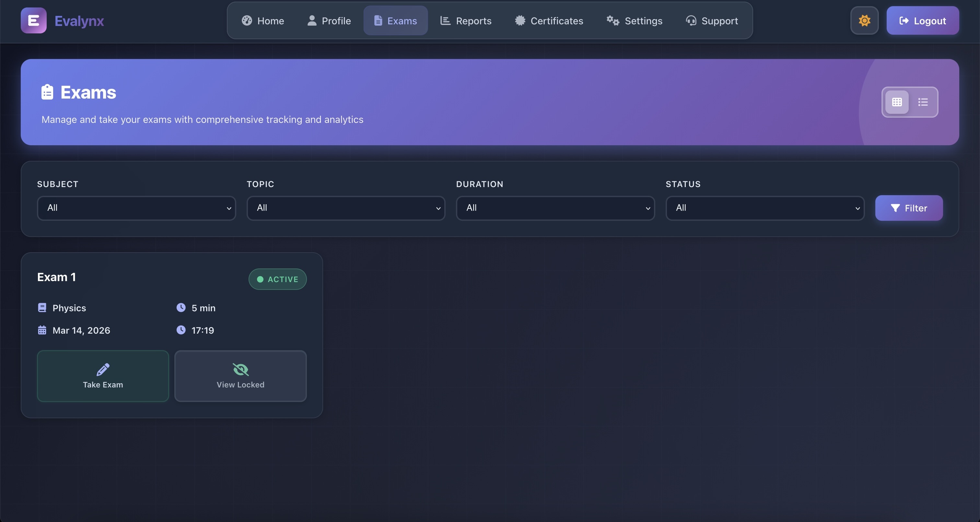Open the Subject filter dropdown
This screenshot has height=522, width=980.
click(x=136, y=208)
